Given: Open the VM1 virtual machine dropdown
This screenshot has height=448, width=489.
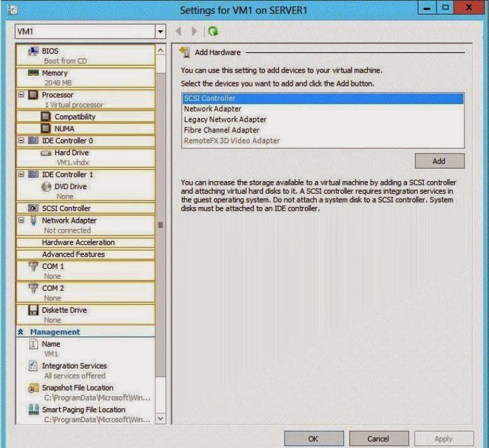Looking at the screenshot, I should point(160,32).
